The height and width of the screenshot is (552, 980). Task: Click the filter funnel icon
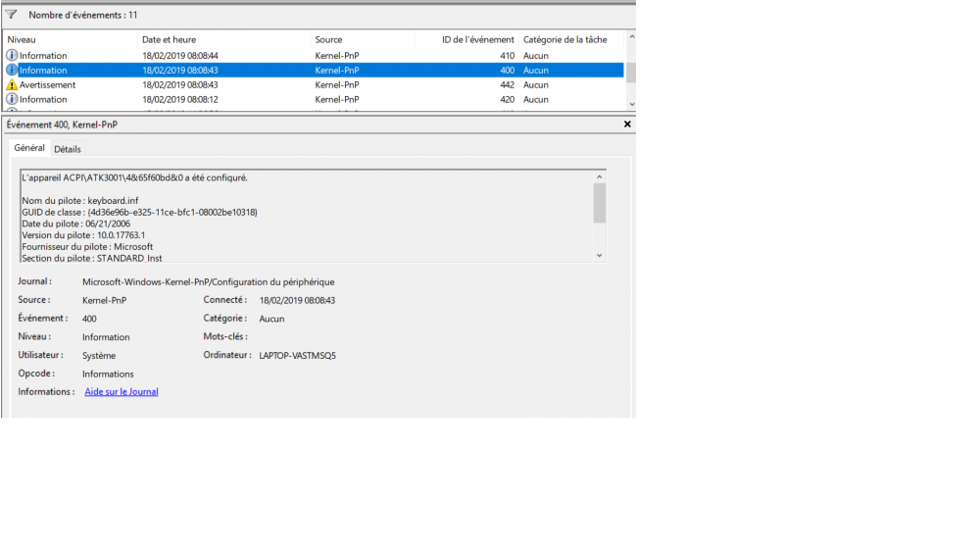[x=12, y=15]
